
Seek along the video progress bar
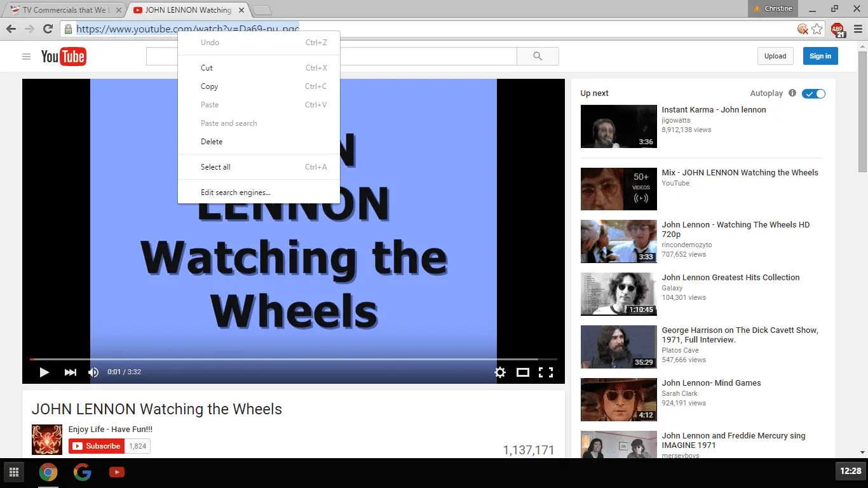(294, 359)
